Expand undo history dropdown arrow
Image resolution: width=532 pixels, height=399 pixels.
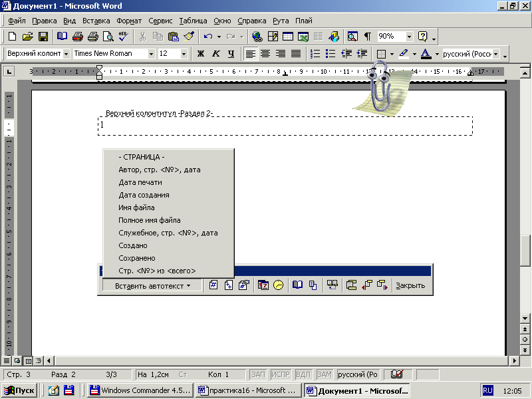[x=219, y=37]
